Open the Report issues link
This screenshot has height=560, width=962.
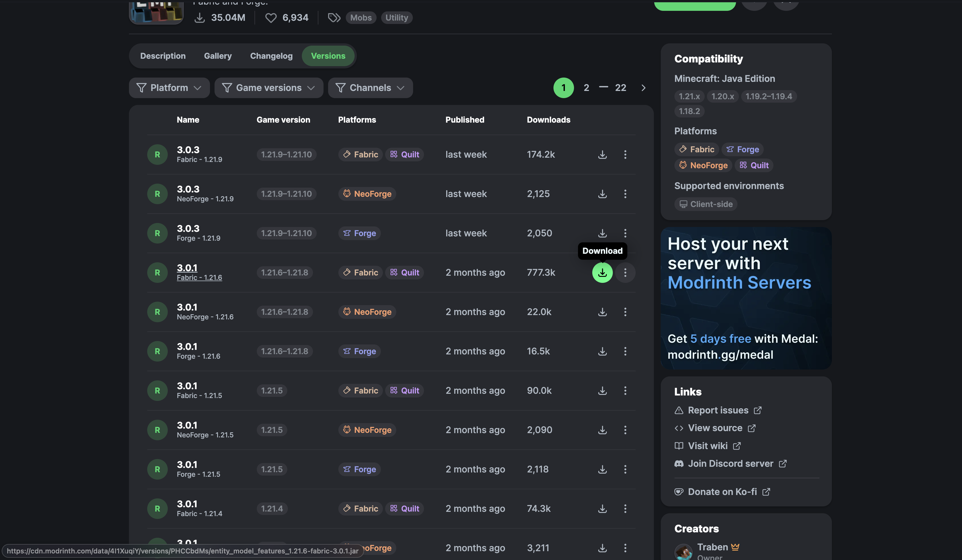[718, 411]
